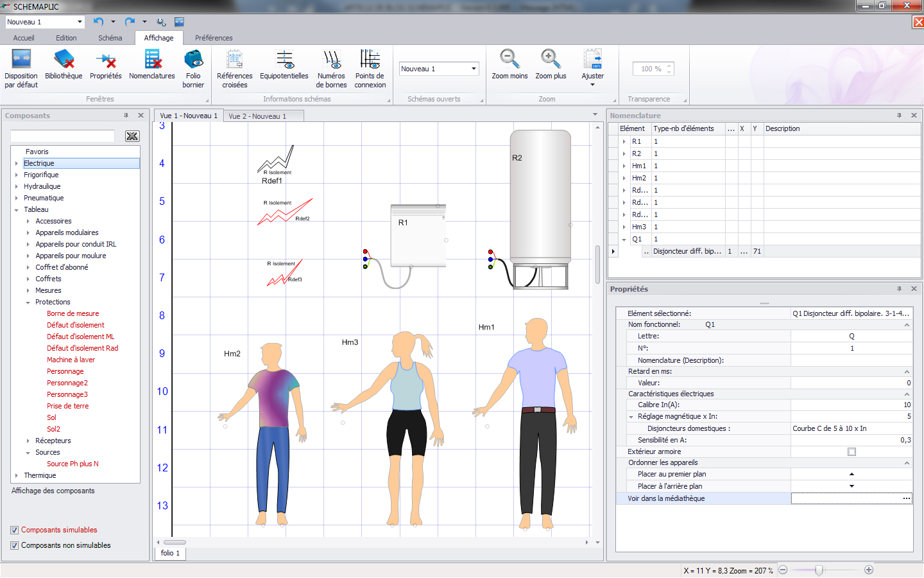The width and height of the screenshot is (924, 578).
Task: Toggle Références croisées display
Action: point(235,60)
